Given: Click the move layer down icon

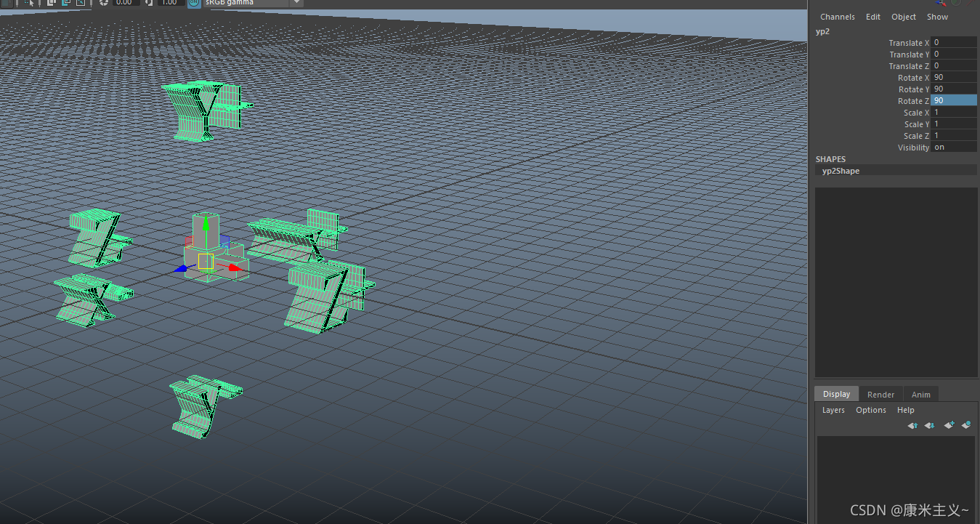Looking at the screenshot, I should pyautogui.click(x=929, y=425).
